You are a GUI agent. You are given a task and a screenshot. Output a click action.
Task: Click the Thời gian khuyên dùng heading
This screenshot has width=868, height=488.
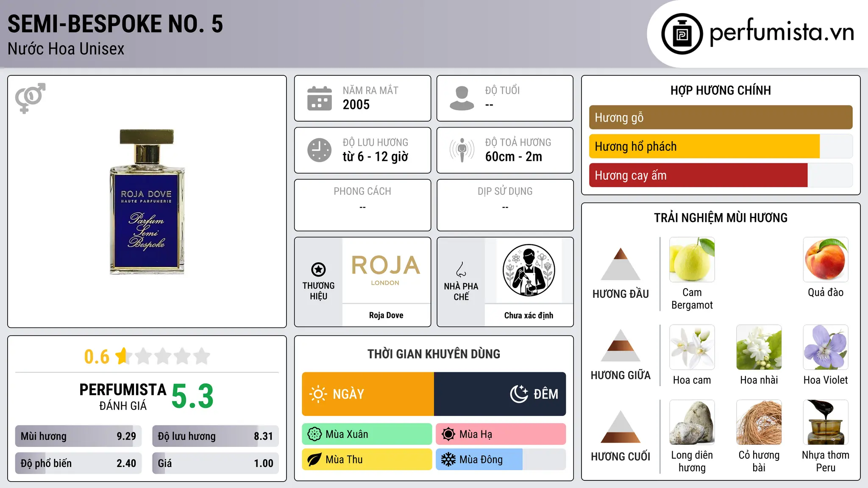click(434, 354)
